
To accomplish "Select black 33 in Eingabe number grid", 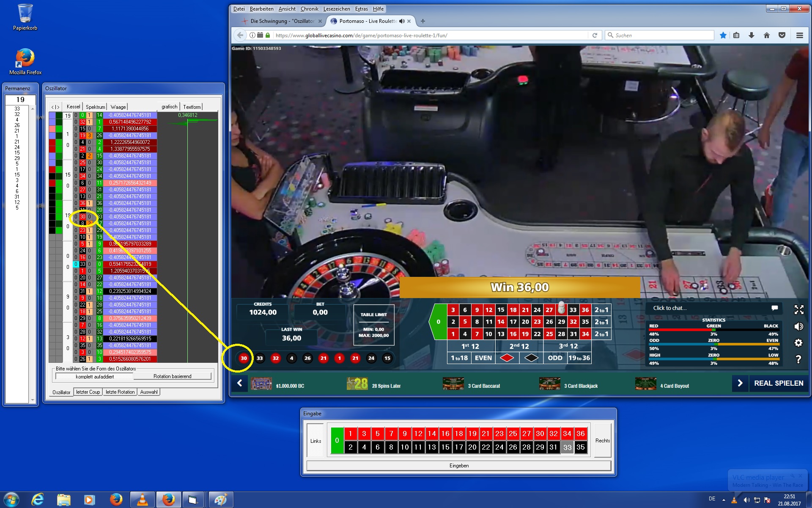I will [567, 447].
